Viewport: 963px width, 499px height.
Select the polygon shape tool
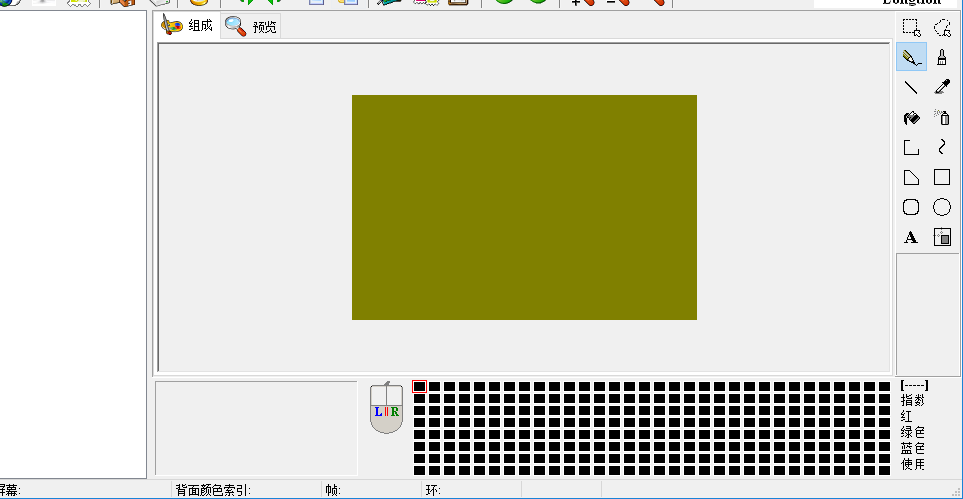tap(911, 178)
